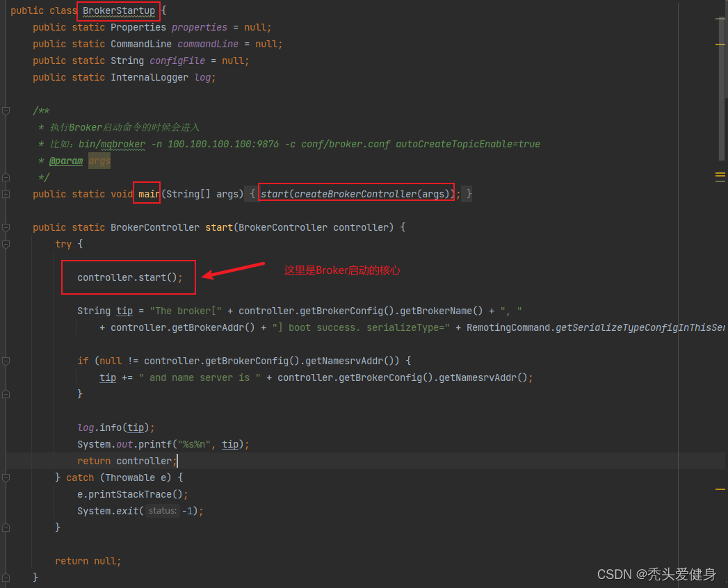Jump to the warning stripe mark level with the commandLine line

(x=720, y=44)
